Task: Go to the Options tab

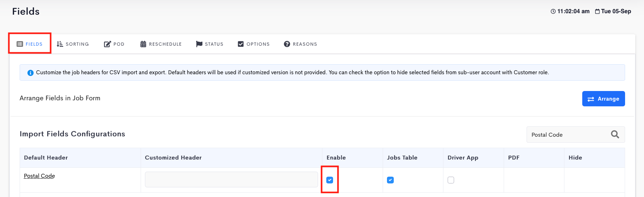Action: pyautogui.click(x=258, y=44)
